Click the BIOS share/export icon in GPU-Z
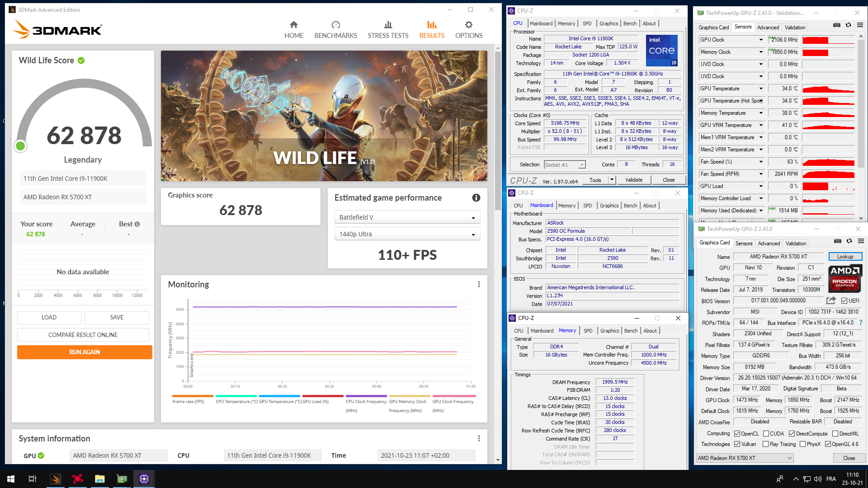 coord(831,300)
